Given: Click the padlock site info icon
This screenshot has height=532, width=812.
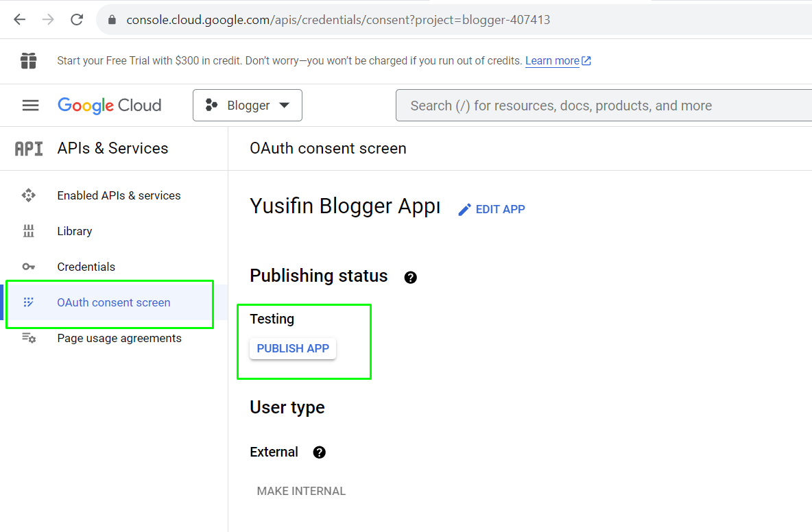Looking at the screenshot, I should point(112,20).
